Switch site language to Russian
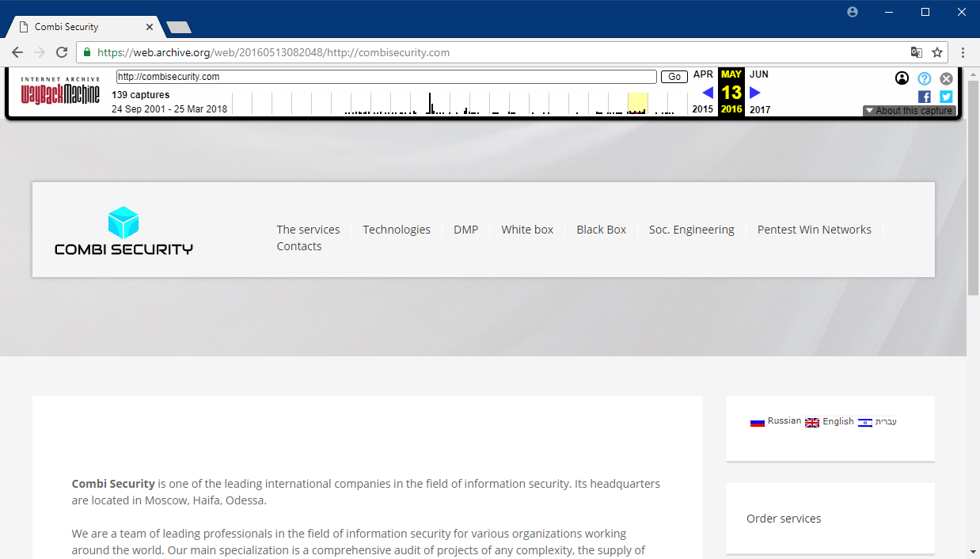This screenshot has height=559, width=980. coord(776,421)
